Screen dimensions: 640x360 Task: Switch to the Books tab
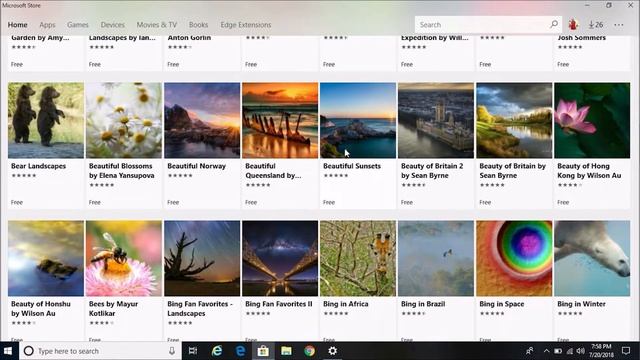pos(198,25)
